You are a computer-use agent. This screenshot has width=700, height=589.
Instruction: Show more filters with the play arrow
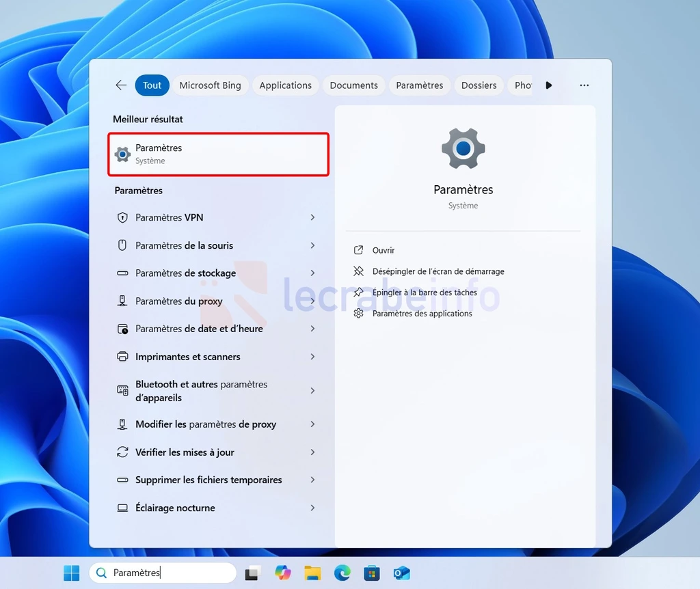click(549, 85)
